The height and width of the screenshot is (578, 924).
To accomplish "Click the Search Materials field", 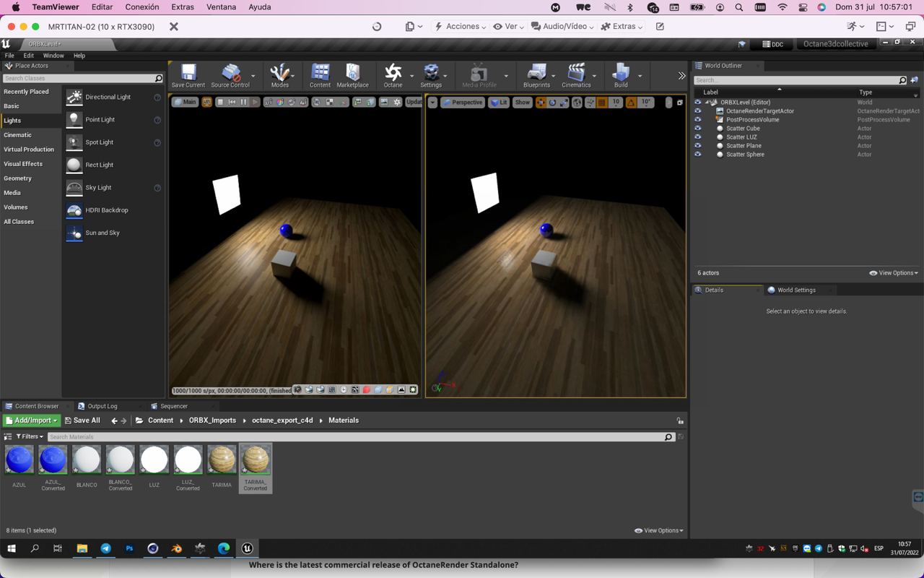I will (x=360, y=436).
